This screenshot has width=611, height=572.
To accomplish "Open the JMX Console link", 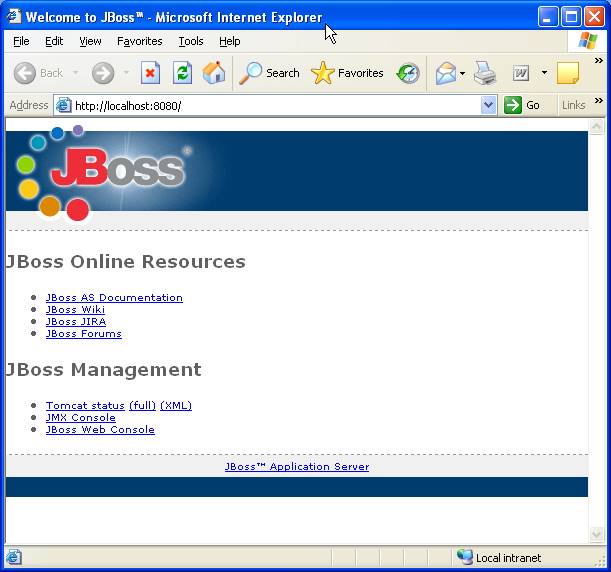I will pos(81,418).
